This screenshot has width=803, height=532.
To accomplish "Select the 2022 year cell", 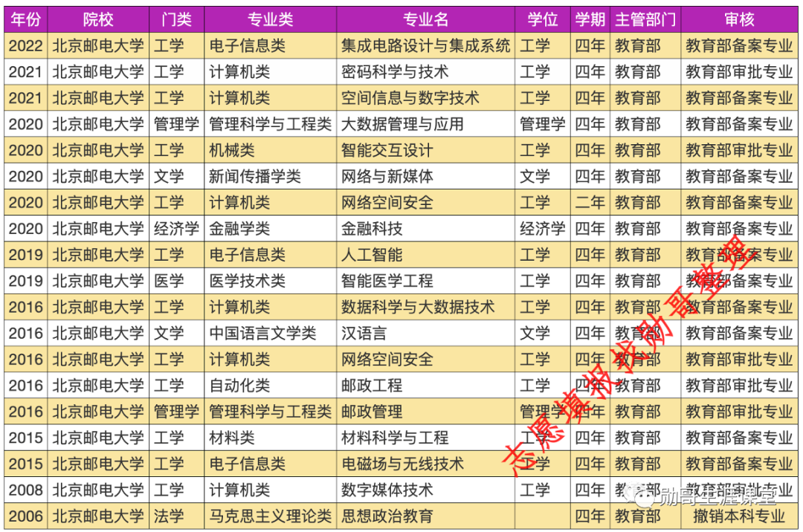I will [25, 45].
